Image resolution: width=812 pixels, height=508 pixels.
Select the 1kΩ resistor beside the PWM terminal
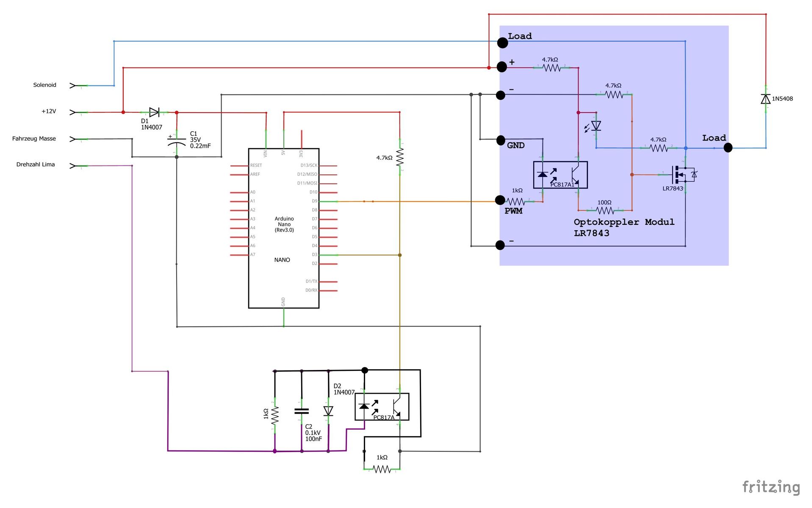coord(516,202)
